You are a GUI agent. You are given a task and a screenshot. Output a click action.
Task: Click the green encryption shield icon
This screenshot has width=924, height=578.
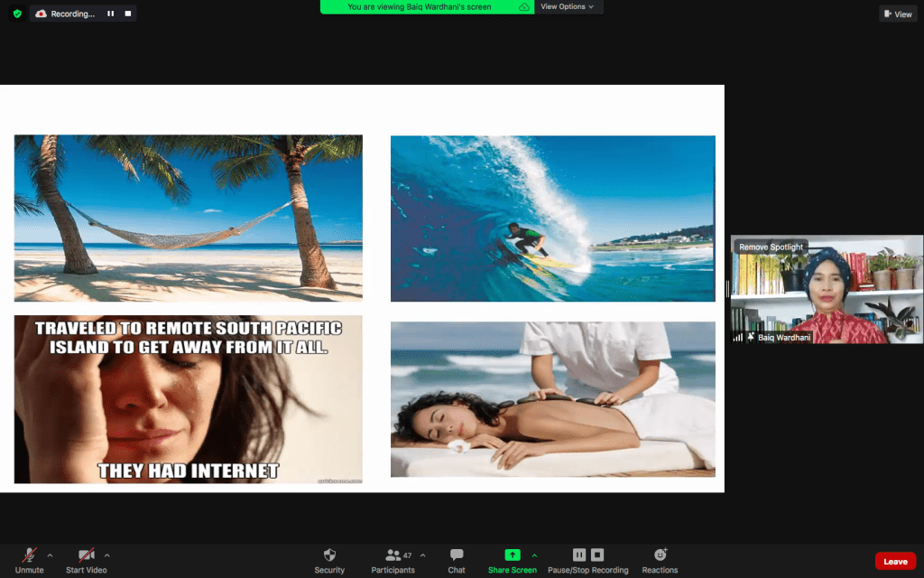coord(17,14)
